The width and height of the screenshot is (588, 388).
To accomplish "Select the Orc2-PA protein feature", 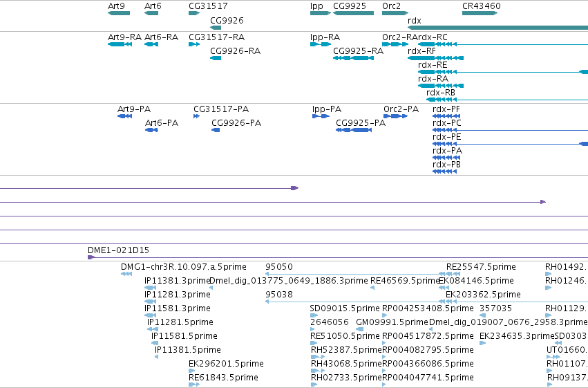I will click(396, 116).
